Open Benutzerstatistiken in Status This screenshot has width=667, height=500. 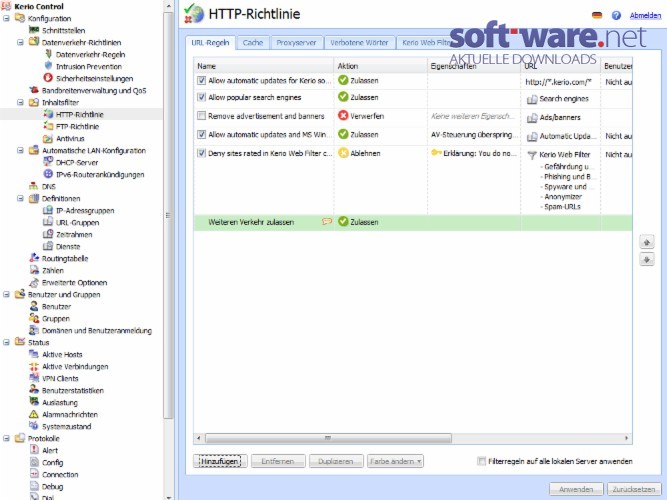(x=73, y=390)
